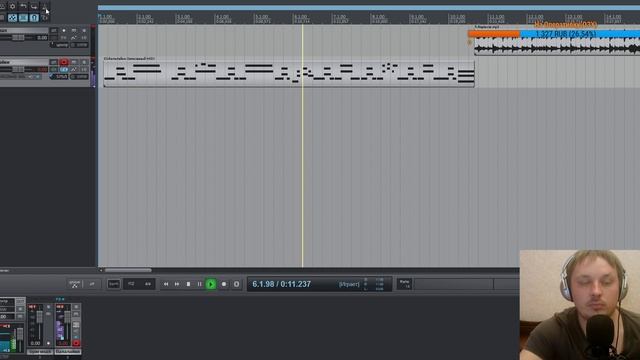Go to project start transport button
This screenshot has width=640, height=360.
(166, 284)
